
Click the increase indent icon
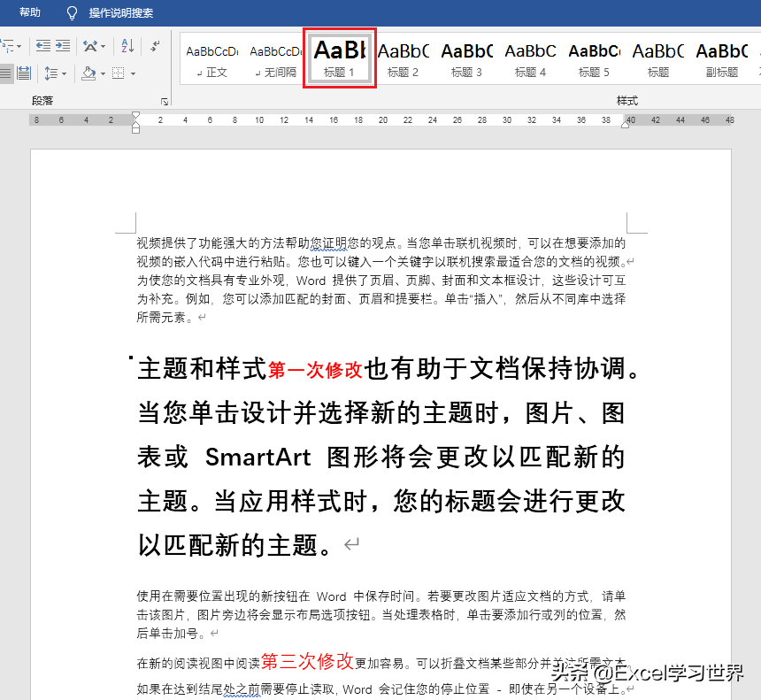(x=64, y=46)
